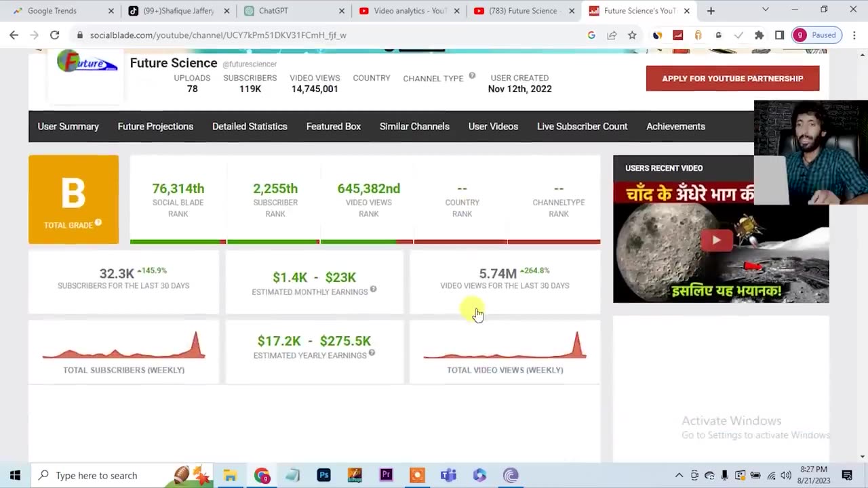Image resolution: width=868 pixels, height=488 pixels.
Task: Click the 645,382nd video views rank
Action: (x=369, y=188)
